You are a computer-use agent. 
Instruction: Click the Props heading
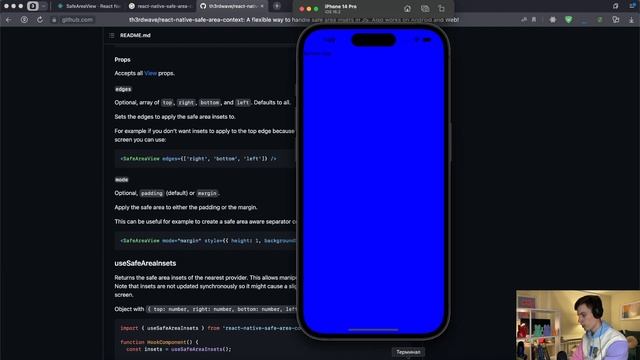(122, 60)
